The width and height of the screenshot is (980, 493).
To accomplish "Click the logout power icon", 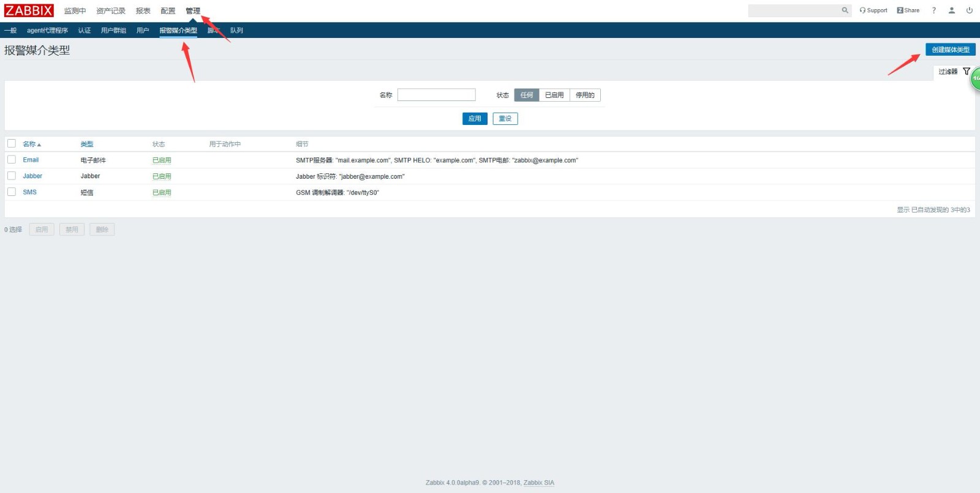I will [x=970, y=10].
